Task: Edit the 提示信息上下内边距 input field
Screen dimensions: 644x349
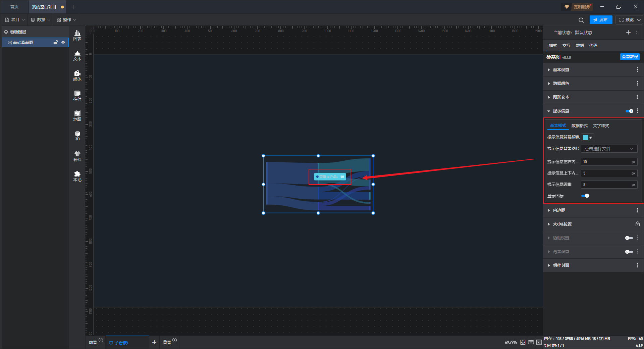Action: pos(609,173)
